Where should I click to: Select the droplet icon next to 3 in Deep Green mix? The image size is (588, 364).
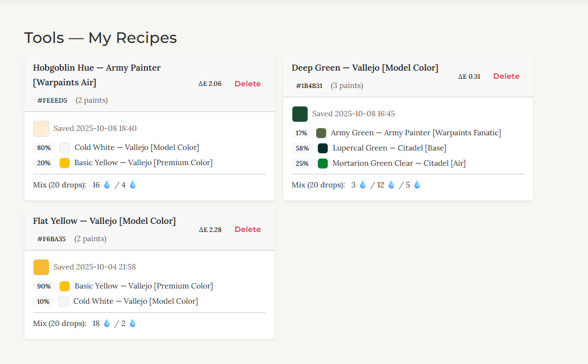[x=363, y=185]
